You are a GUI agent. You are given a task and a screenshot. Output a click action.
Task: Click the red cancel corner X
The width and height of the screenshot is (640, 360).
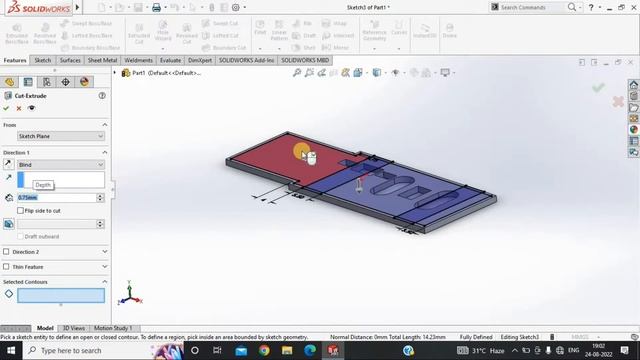tap(618, 101)
